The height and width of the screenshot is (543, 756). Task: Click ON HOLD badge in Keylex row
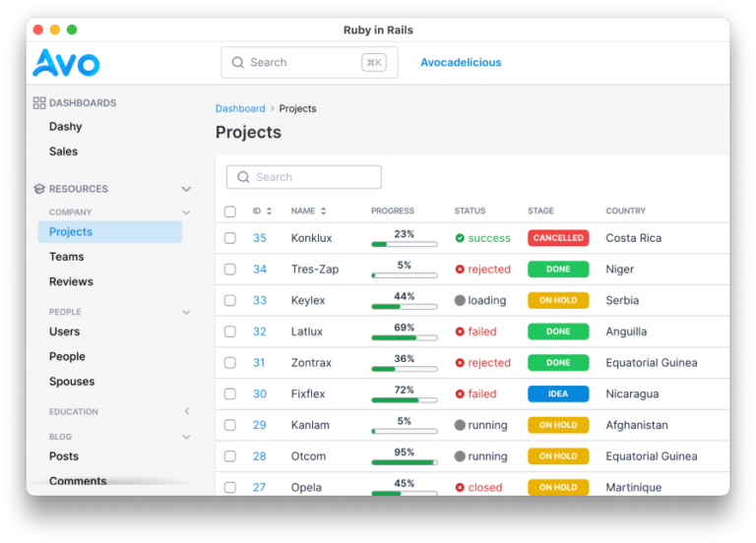pyautogui.click(x=558, y=301)
